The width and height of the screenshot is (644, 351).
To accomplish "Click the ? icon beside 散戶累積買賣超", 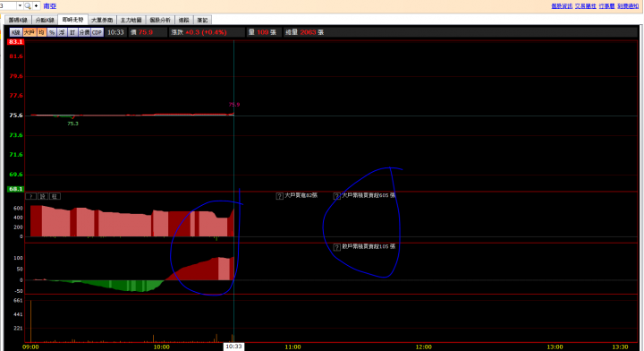I will coord(337,247).
